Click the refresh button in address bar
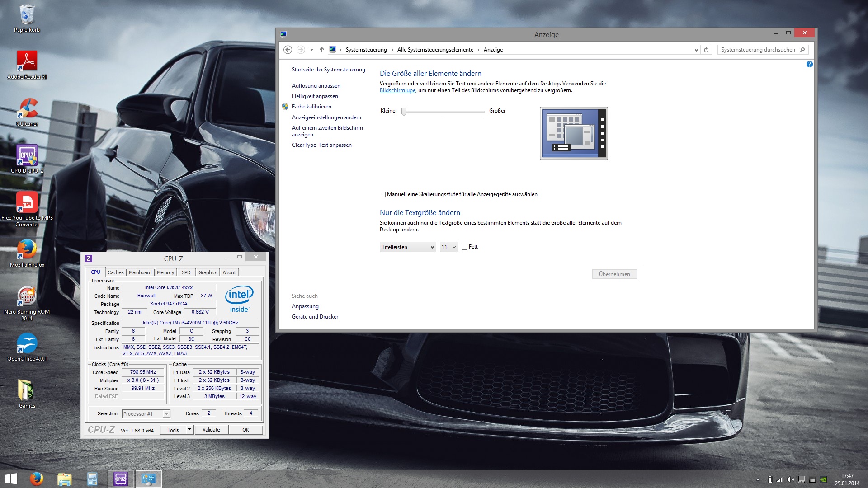868x488 pixels. 706,50
